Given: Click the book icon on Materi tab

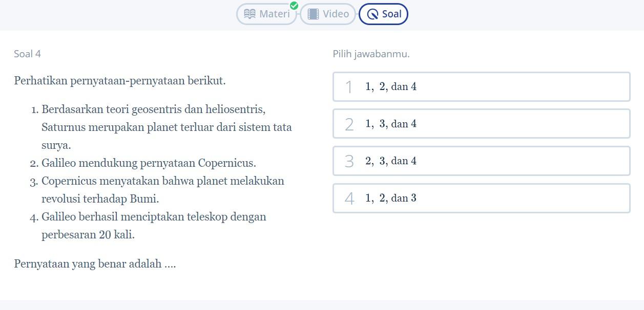Looking at the screenshot, I should [x=250, y=14].
